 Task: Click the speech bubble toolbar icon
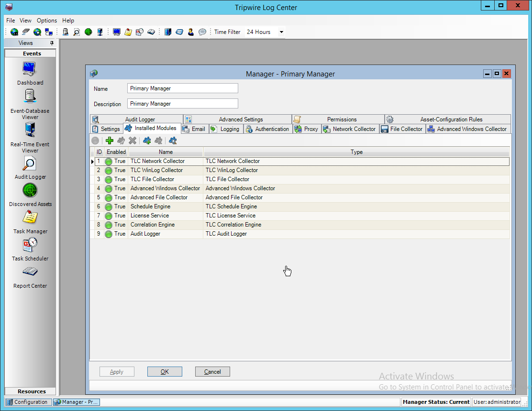[202, 32]
